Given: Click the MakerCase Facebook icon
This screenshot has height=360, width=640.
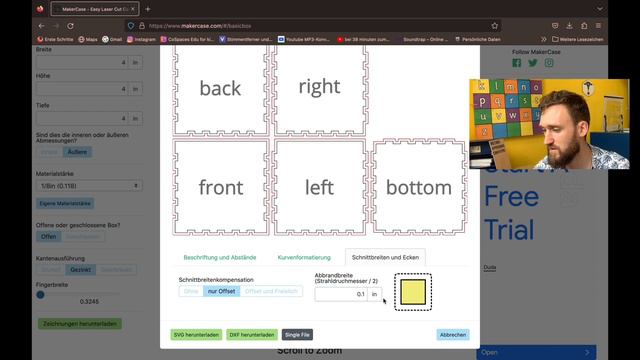Looking at the screenshot, I should 517,63.
